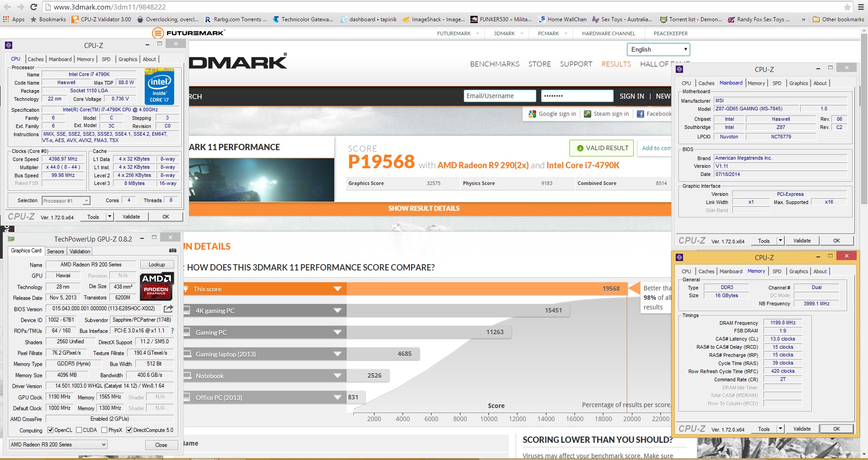This screenshot has height=460, width=868.
Task: Open the ImageShack bookmark
Action: tap(434, 19)
